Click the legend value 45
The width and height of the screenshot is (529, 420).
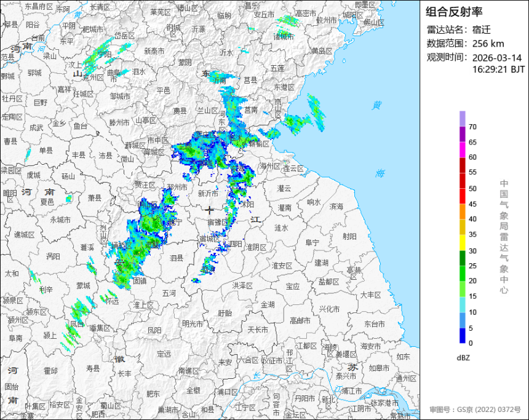click(472, 204)
